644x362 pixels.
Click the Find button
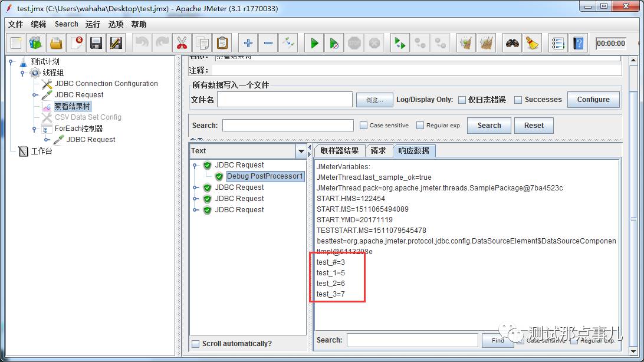pyautogui.click(x=497, y=340)
